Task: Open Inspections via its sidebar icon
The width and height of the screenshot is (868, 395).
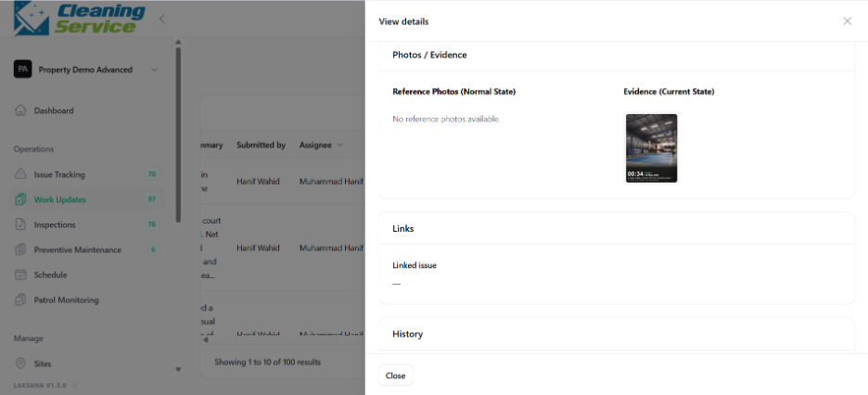Action: coord(20,224)
